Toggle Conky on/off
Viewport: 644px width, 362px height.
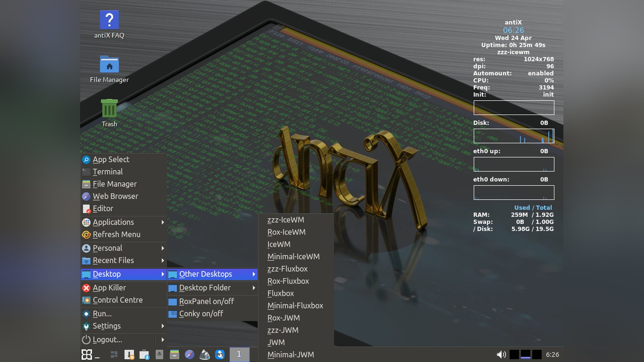click(x=201, y=314)
